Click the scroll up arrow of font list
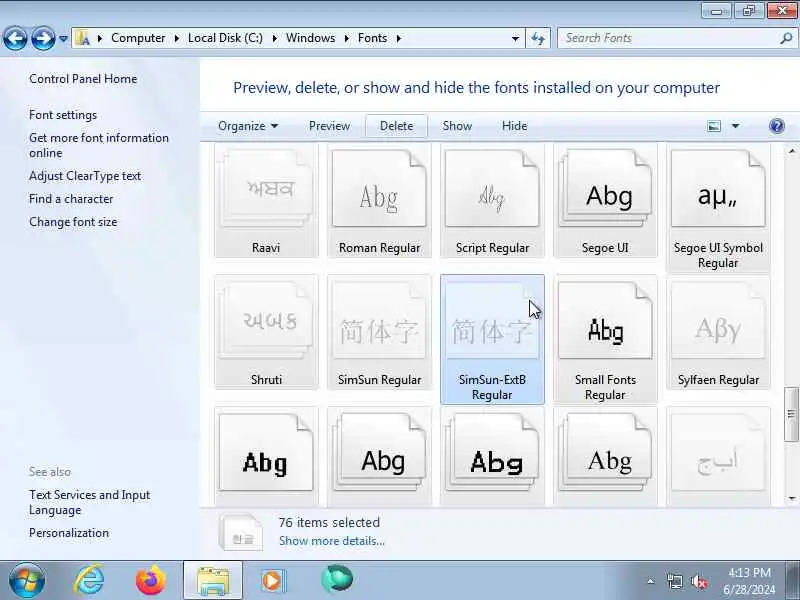This screenshot has width=800, height=600. [x=792, y=152]
